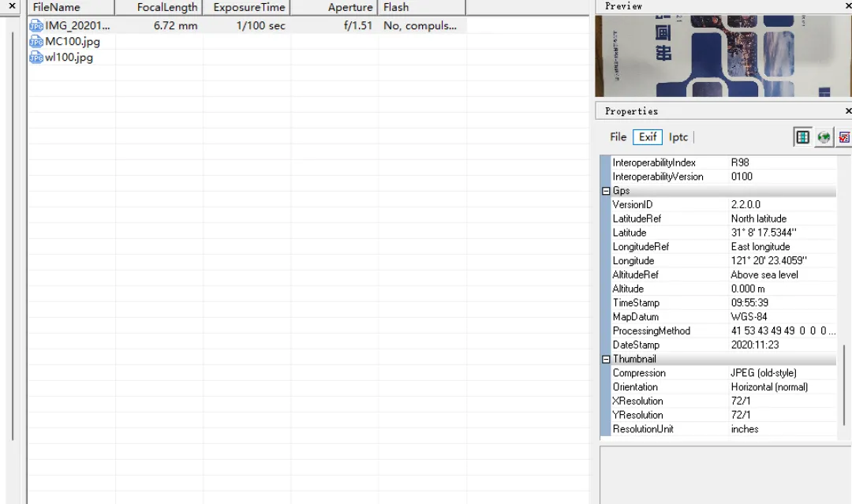
Task: Click the image preview thumbnail
Action: (723, 56)
